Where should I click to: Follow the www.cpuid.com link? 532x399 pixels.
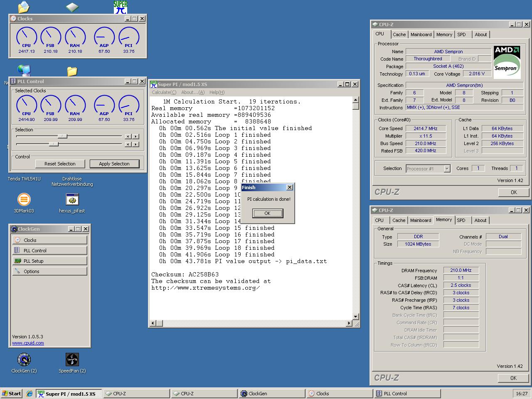28,343
